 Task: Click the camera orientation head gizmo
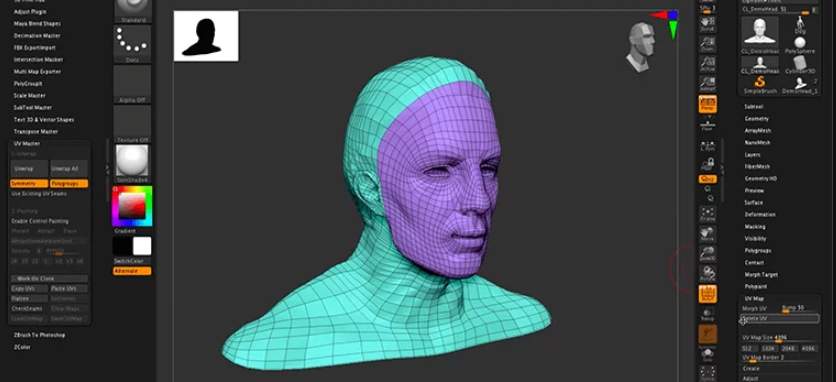641,47
